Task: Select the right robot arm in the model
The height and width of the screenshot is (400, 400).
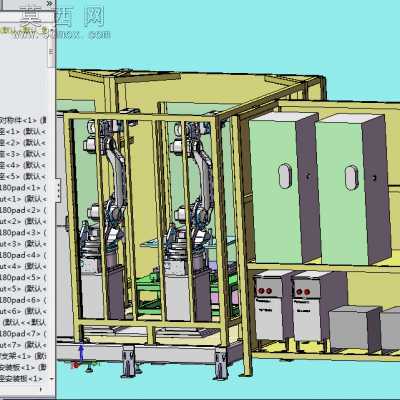Action: 203,180
